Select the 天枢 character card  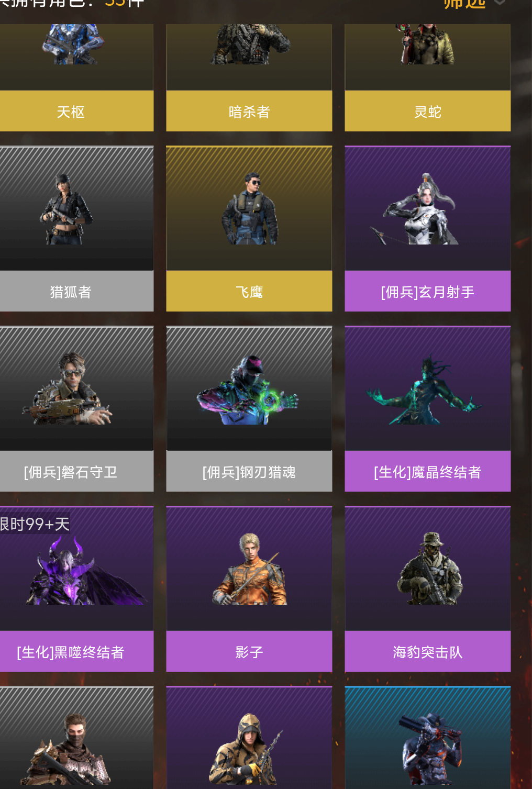(x=76, y=77)
